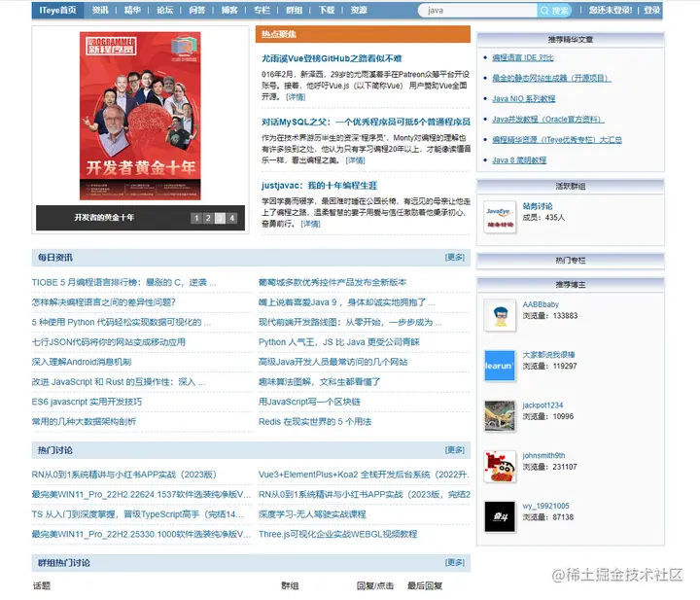
Task: Open article 尤雨溪Vue登榜GitHub之路看似不难
Action: 332,58
